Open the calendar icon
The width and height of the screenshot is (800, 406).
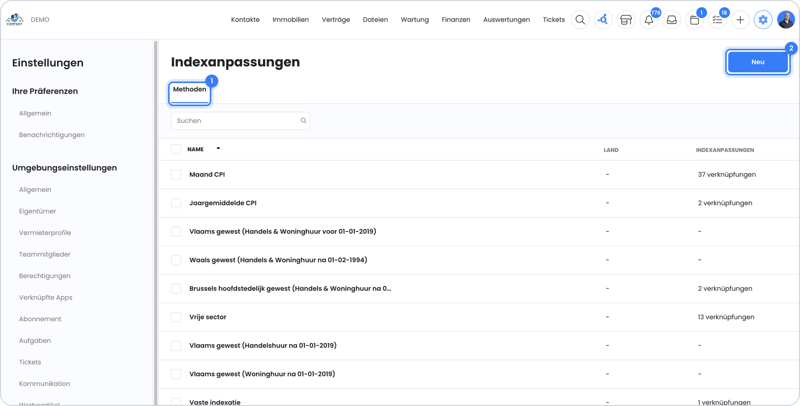tap(694, 20)
